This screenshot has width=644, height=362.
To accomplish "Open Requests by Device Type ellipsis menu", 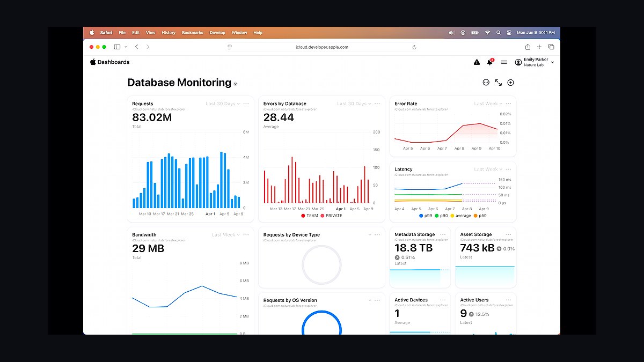I will tap(377, 234).
